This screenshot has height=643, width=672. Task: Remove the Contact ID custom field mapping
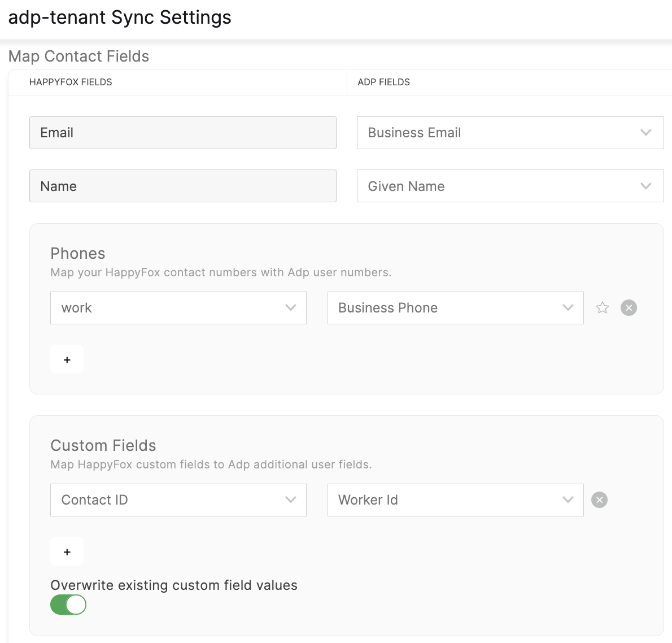(x=599, y=499)
